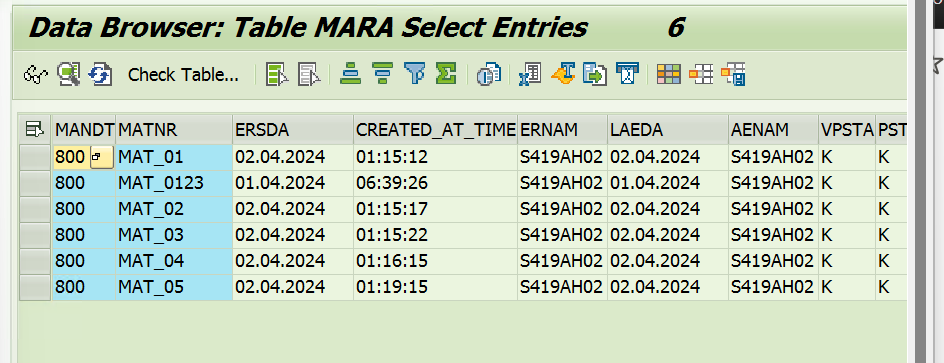The image size is (944, 363).
Task: Click the Save Layout icon
Action: [x=733, y=75]
